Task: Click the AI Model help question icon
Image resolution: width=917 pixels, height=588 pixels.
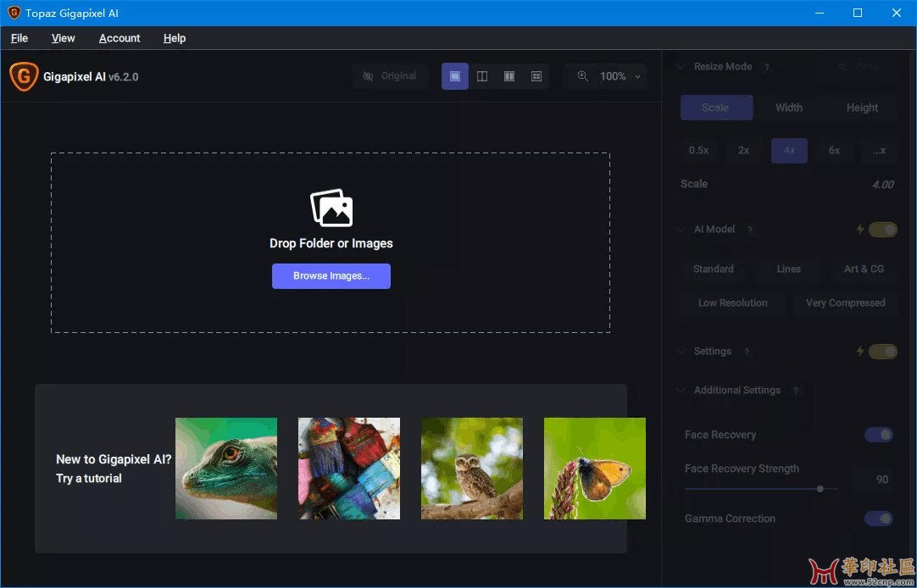Action: point(750,230)
